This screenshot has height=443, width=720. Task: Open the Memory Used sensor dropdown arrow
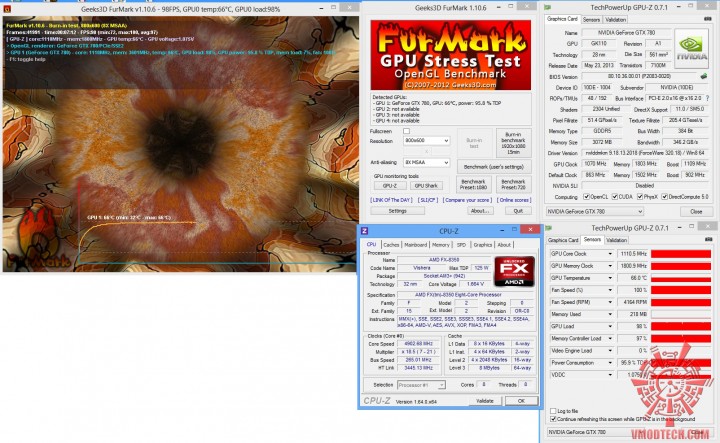tap(610, 314)
